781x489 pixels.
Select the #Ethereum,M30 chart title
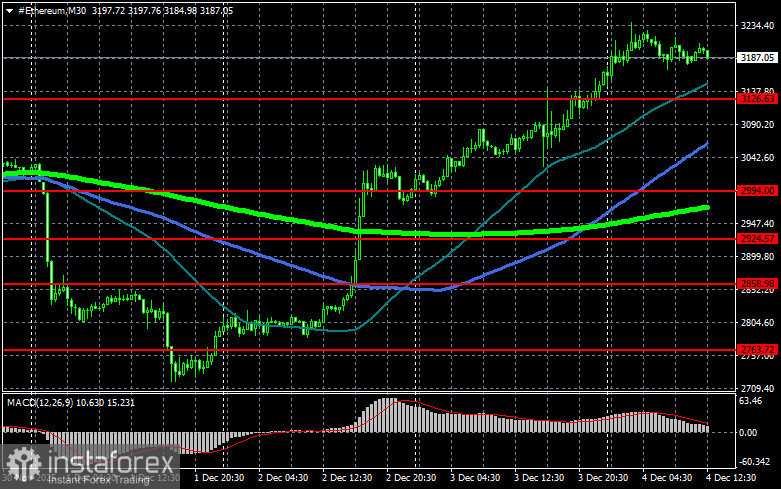tap(52, 10)
